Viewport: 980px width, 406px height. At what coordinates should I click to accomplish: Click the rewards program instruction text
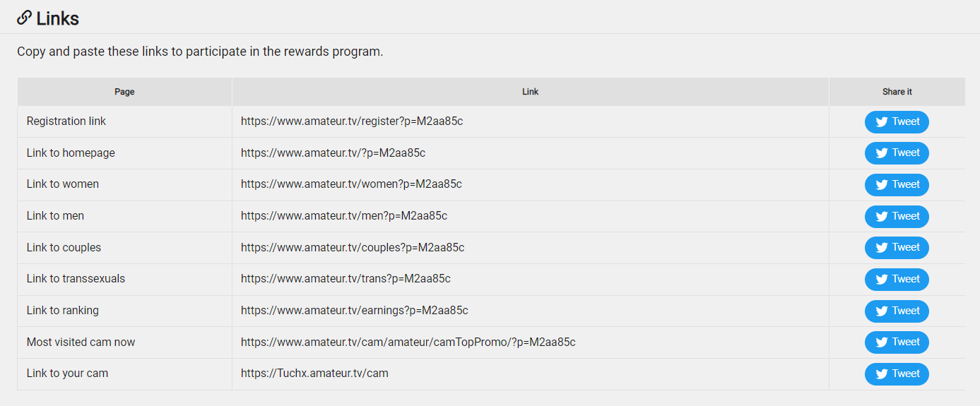[200, 52]
